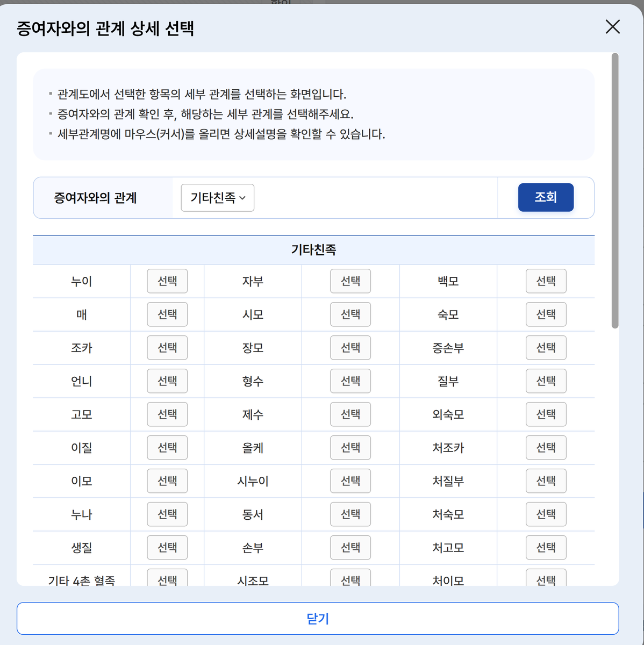Click the 올케 relationship name
644x645 pixels.
click(253, 448)
